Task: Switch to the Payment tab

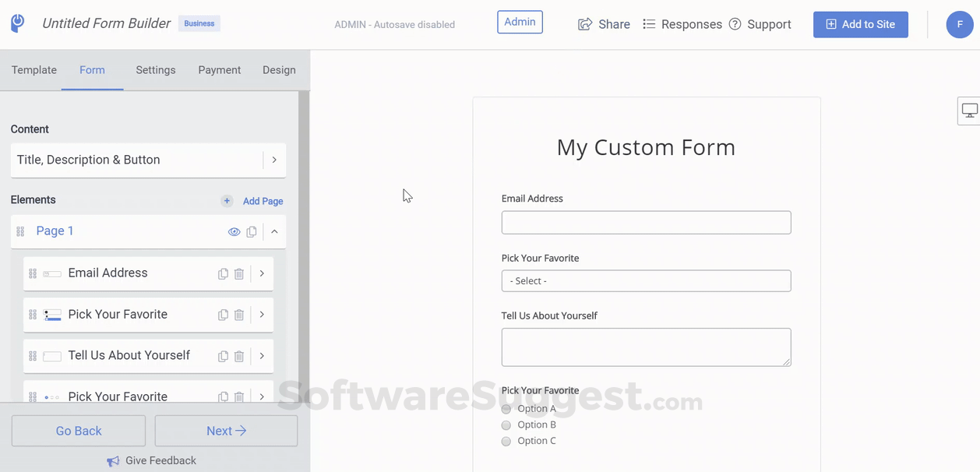Action: tap(219, 69)
